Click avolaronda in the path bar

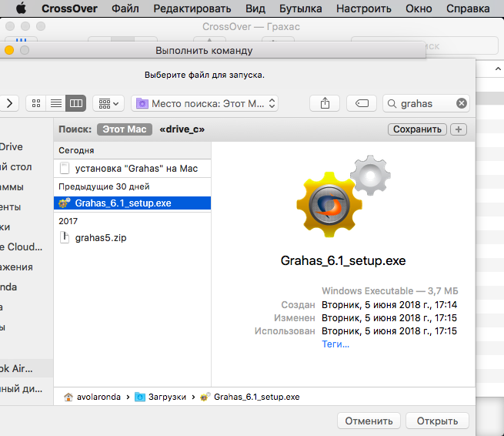(x=92, y=397)
